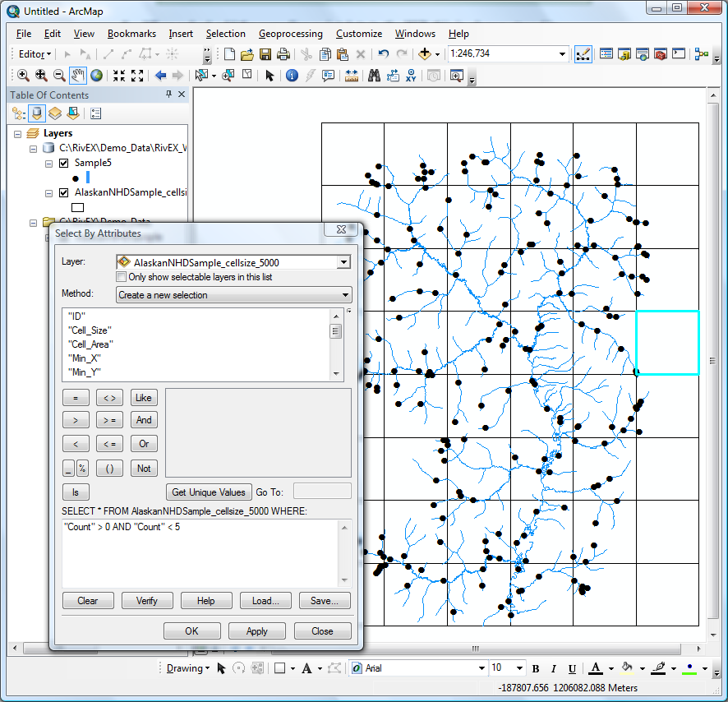
Task: Open the map scale dropdown
Action: pyautogui.click(x=562, y=54)
